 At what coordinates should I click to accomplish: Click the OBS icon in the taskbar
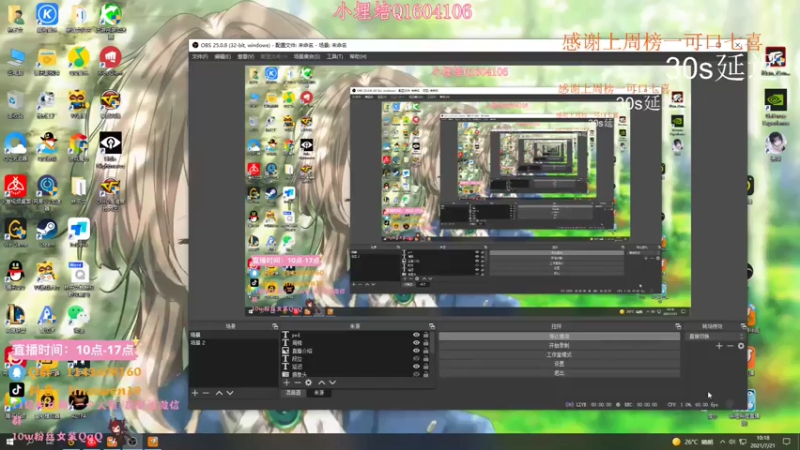(x=132, y=442)
